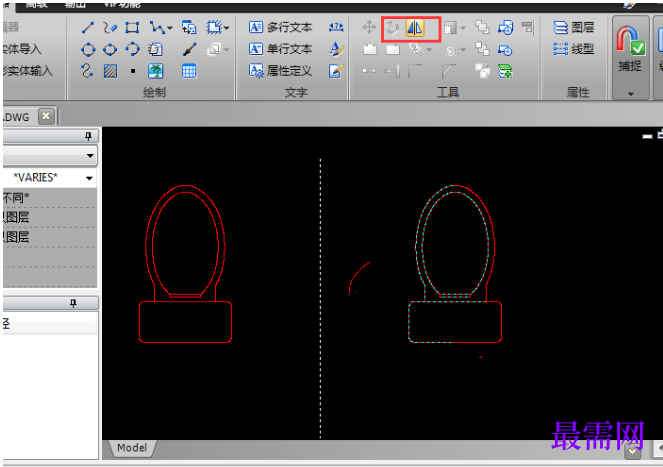This screenshot has height=467, width=663.
Task: Click the Rotate tool icon
Action: [392, 28]
